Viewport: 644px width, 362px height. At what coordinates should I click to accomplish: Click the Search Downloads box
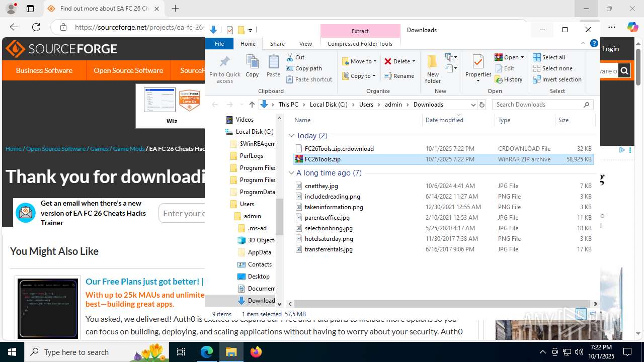pyautogui.click(x=542, y=105)
